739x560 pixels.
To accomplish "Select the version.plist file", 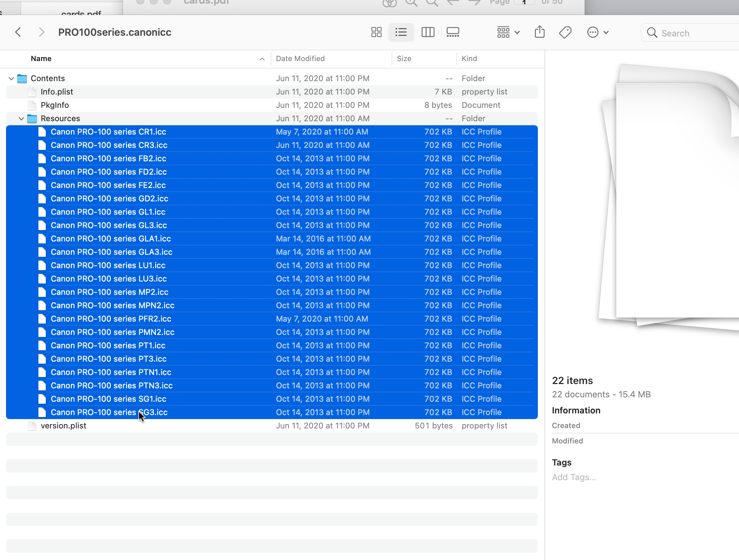I will tap(63, 426).
